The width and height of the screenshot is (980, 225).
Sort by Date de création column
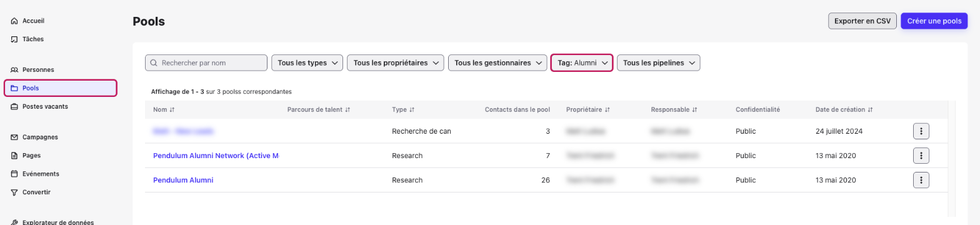tap(844, 109)
